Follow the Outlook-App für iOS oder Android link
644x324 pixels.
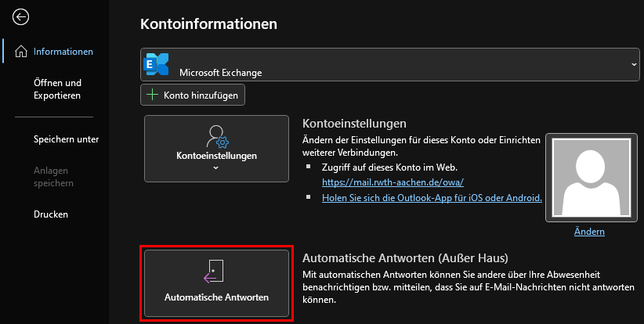(432, 198)
